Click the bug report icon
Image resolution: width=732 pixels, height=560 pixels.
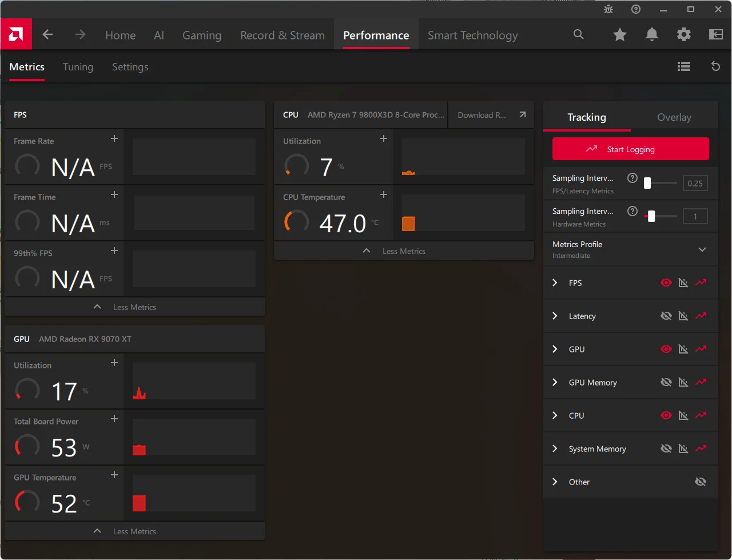(x=608, y=9)
